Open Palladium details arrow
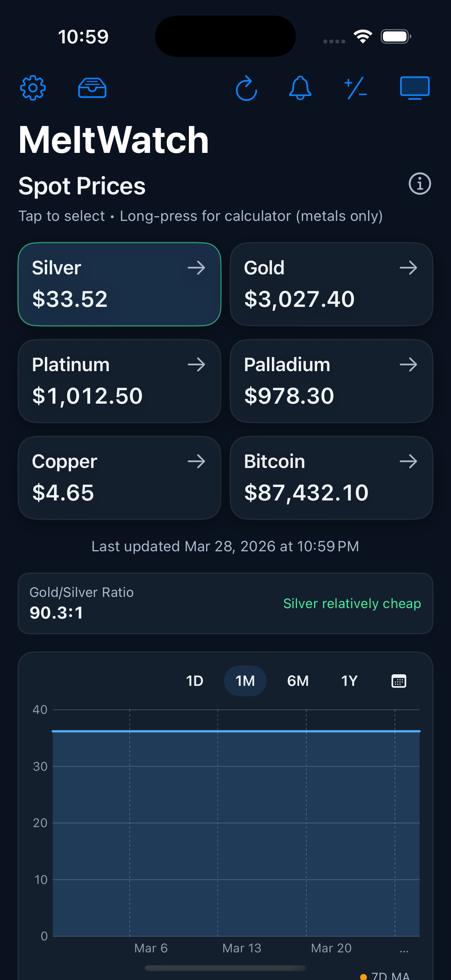This screenshot has width=451, height=980. [408, 365]
